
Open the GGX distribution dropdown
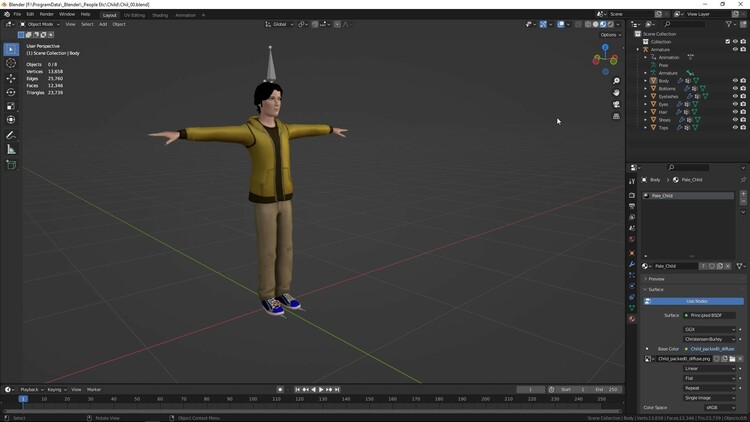coord(710,329)
